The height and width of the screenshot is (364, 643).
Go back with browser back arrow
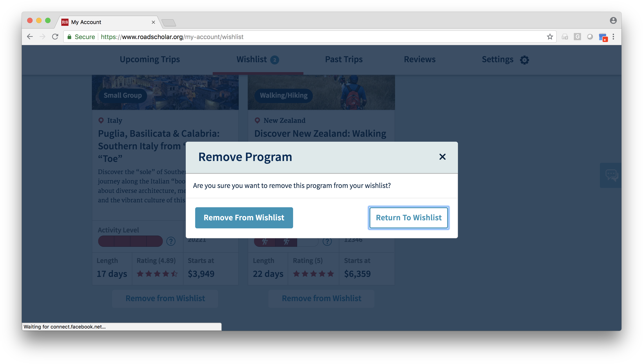[30, 37]
